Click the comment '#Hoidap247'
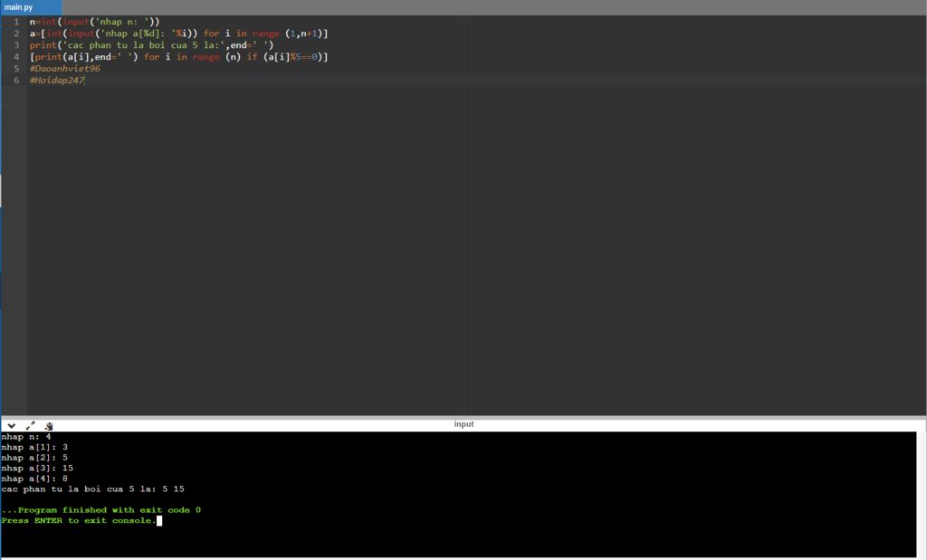Image resolution: width=927 pixels, height=560 pixels. click(57, 81)
